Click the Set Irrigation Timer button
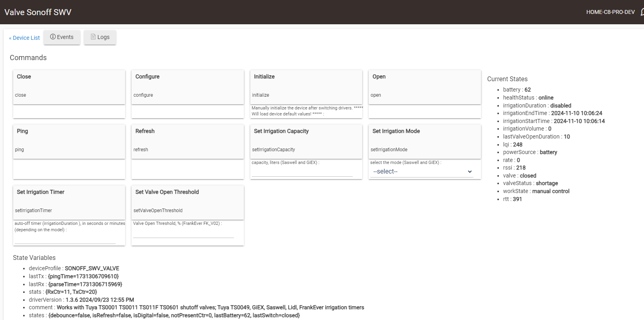 click(x=69, y=203)
